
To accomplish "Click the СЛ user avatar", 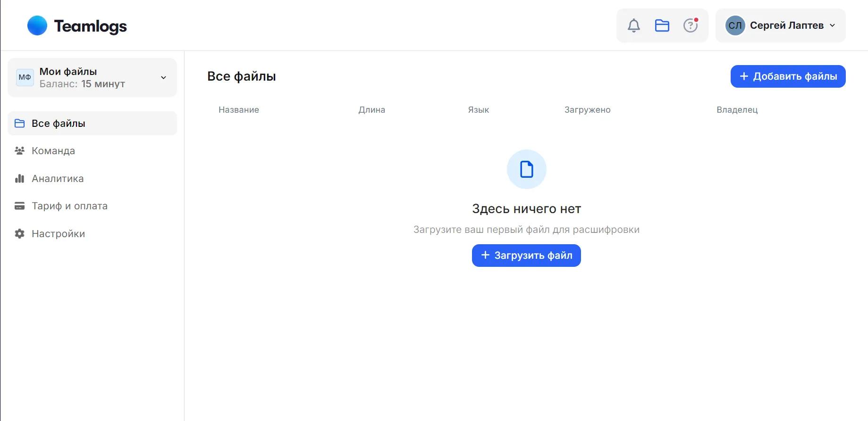I will tap(735, 25).
